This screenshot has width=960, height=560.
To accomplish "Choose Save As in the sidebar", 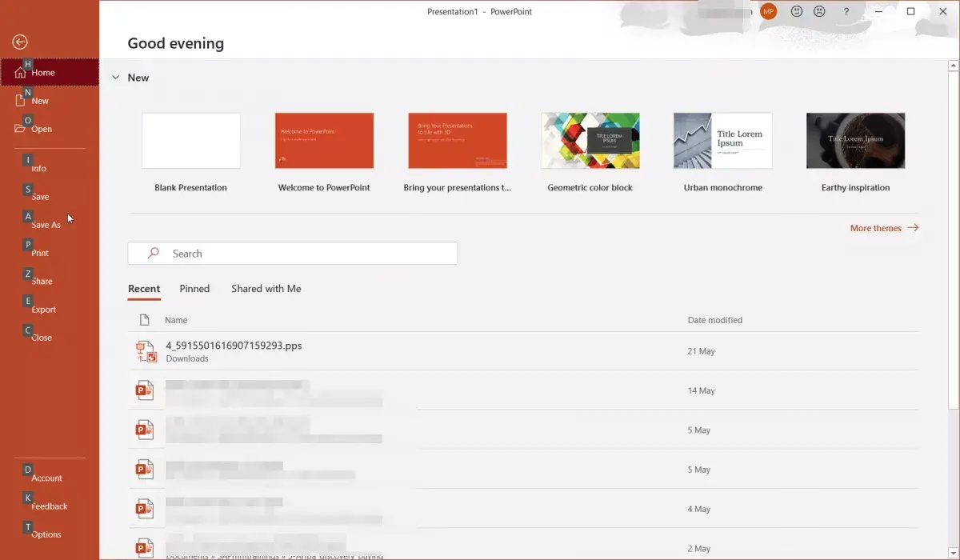I will [50, 225].
